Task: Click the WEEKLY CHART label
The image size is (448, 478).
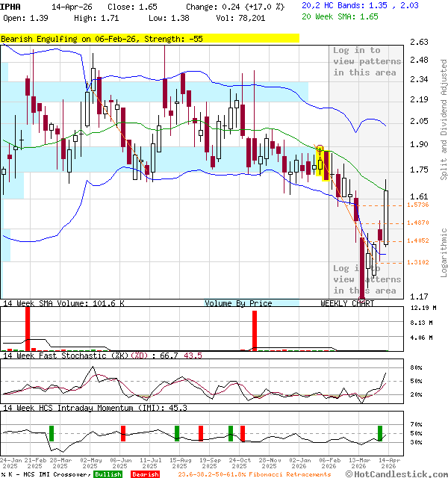Action: tap(347, 303)
